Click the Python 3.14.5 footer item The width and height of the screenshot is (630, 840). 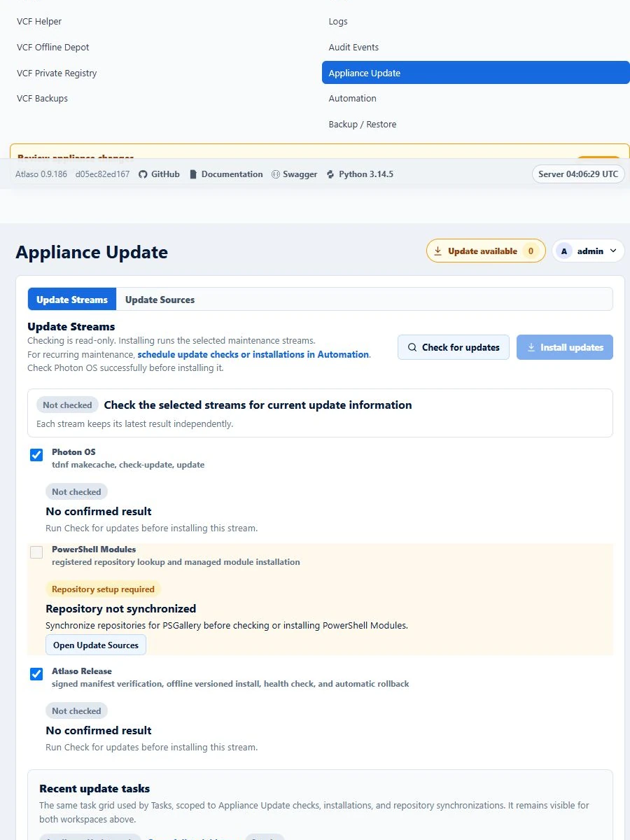click(x=360, y=174)
